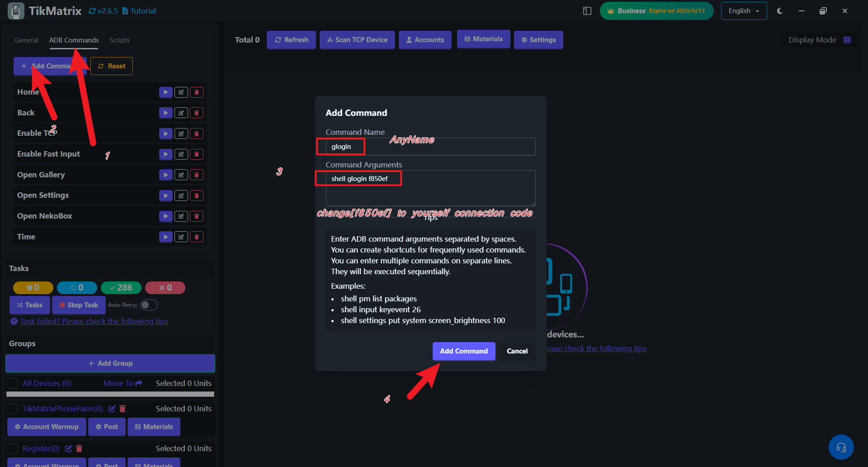
Task: Toggle the sidebar panel icon
Action: (587, 11)
